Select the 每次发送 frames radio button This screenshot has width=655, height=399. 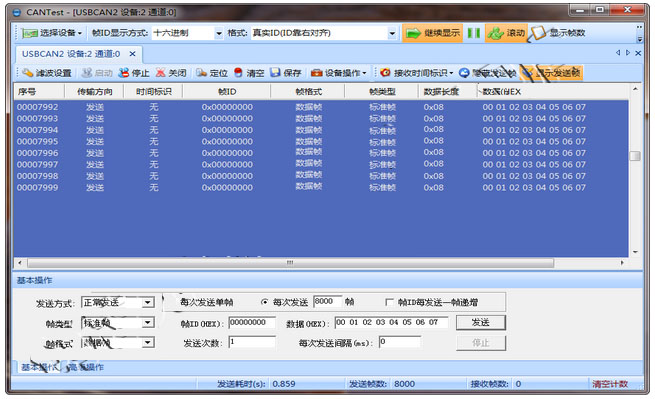264,302
